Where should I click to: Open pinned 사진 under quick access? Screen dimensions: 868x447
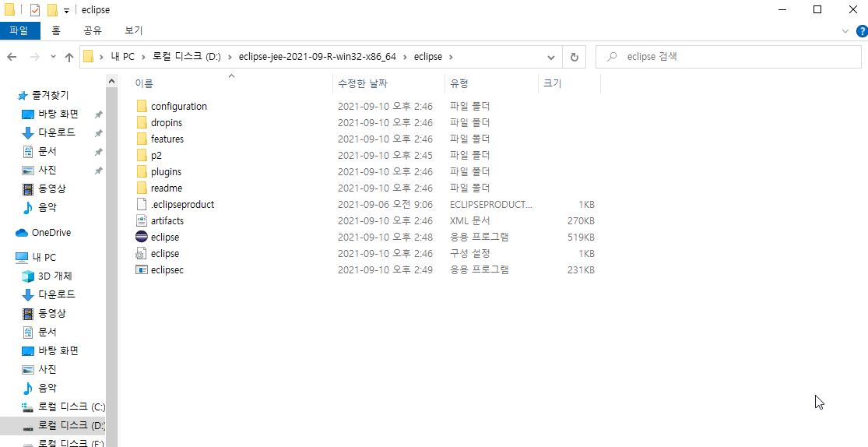(x=39, y=170)
